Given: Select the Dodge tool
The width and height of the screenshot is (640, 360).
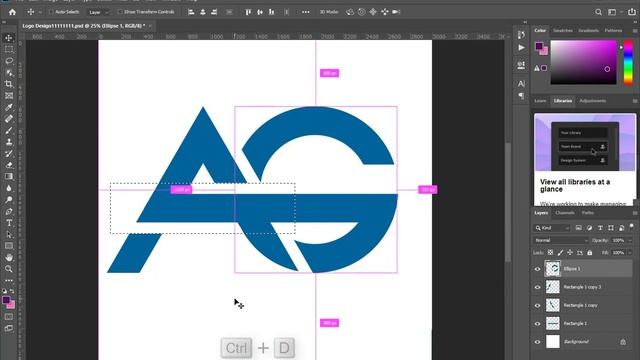Looking at the screenshot, I should point(9,200).
